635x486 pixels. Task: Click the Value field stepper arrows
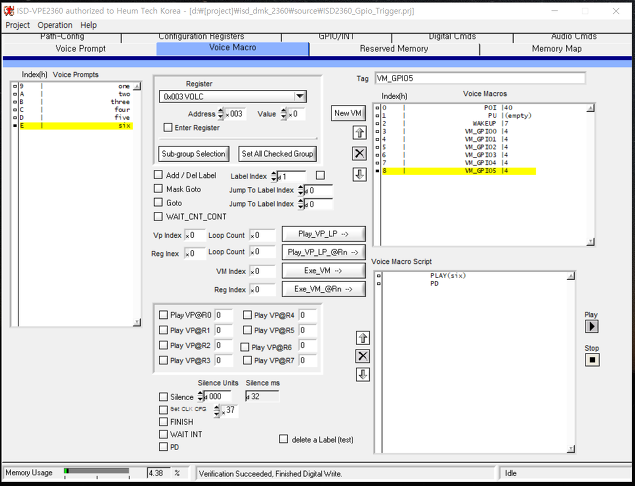pyautogui.click(x=283, y=114)
